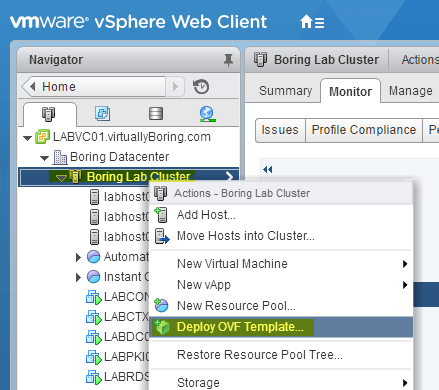
Task: Click the Deploy OVF Template box icon
Action: click(162, 327)
